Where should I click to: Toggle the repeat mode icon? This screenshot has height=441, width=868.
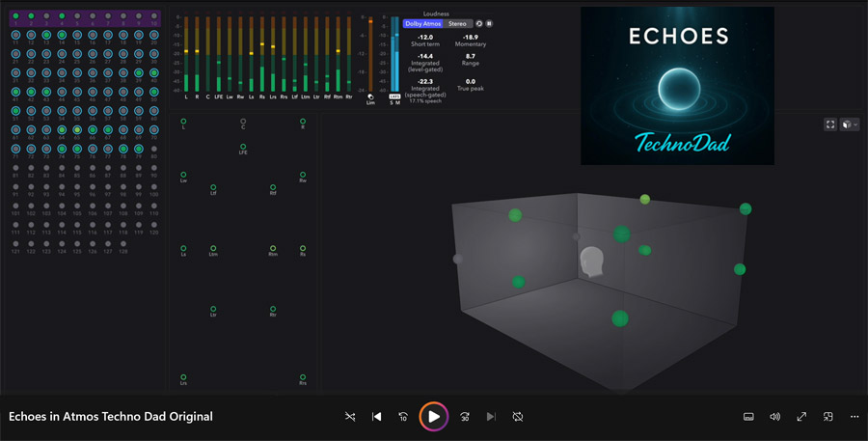click(518, 417)
